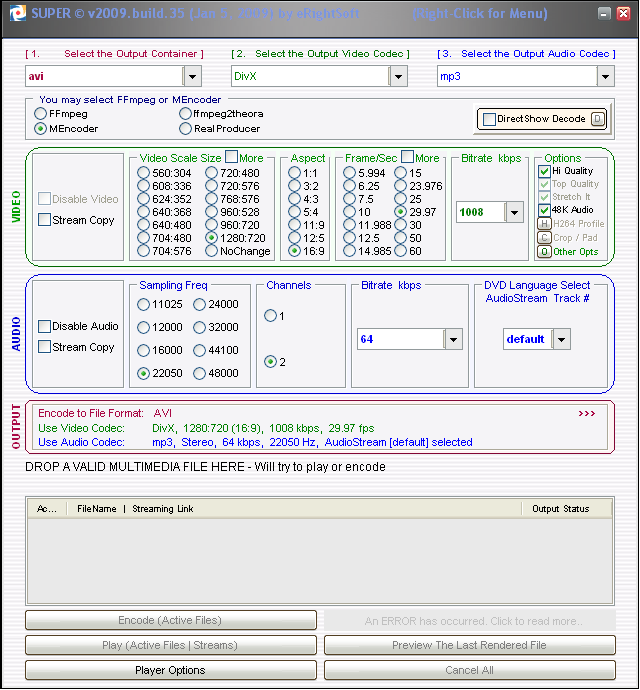This screenshot has width=640, height=690.
Task: Expand the video Bitrate kbps dropdown
Action: [x=514, y=213]
